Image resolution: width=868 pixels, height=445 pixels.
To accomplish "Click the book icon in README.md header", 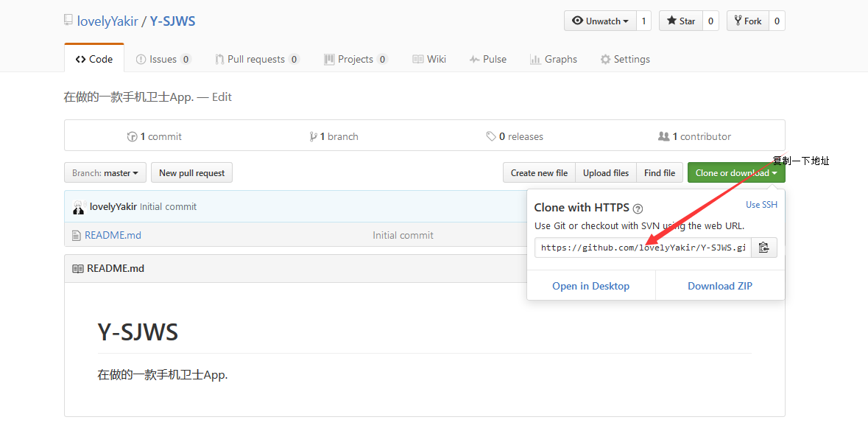I will 78,269.
